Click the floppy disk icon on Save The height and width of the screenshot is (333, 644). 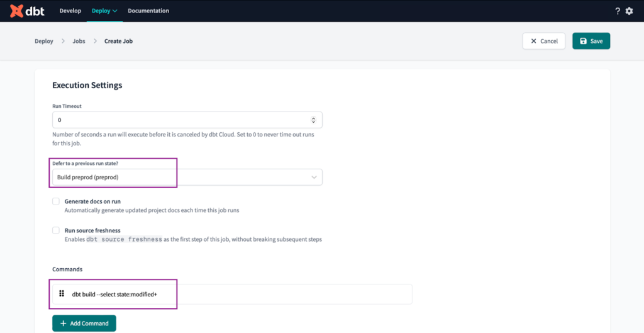tap(583, 41)
